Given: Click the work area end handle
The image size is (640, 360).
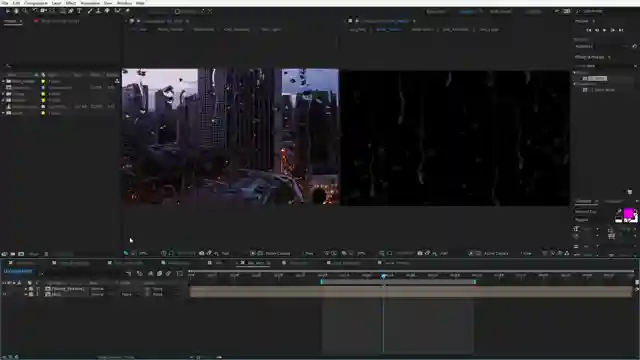Looking at the screenshot, I should (x=475, y=282).
